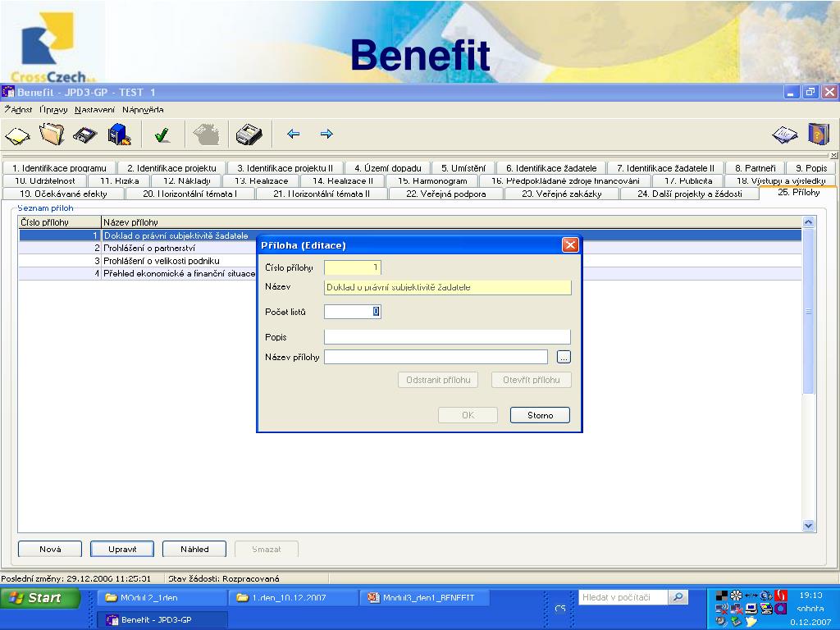Open the 23. Veřejné zakázky tab
Screen dimensions: 840x630
[x=562, y=194]
